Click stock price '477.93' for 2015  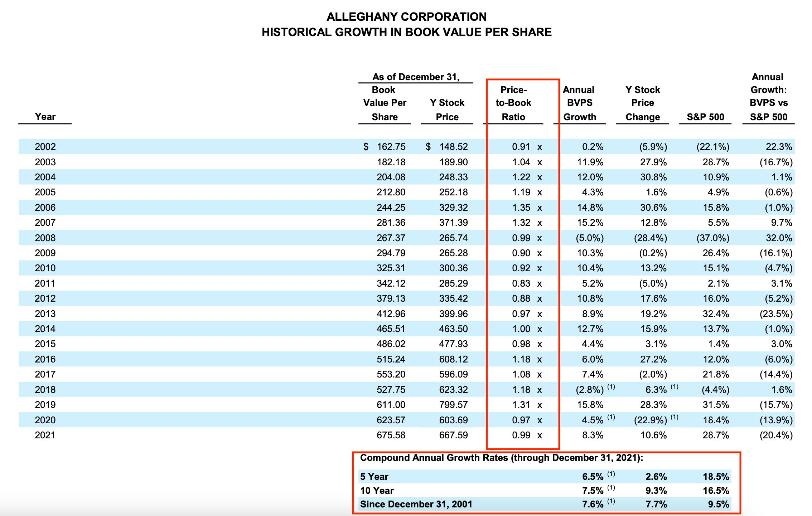[x=454, y=344]
